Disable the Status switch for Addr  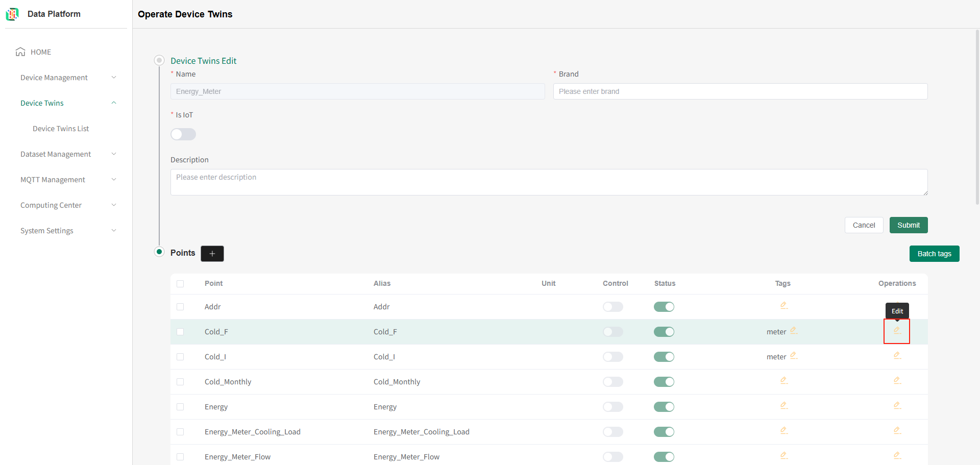click(x=664, y=307)
